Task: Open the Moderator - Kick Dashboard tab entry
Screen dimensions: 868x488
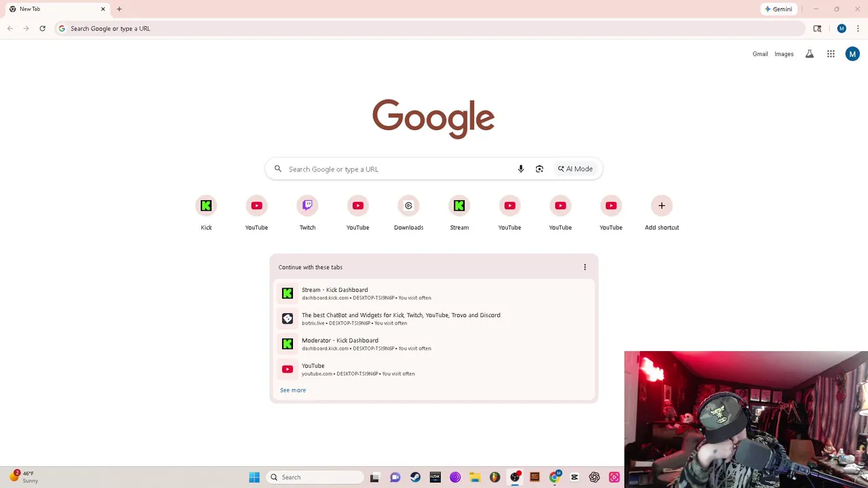Action: pyautogui.click(x=434, y=344)
